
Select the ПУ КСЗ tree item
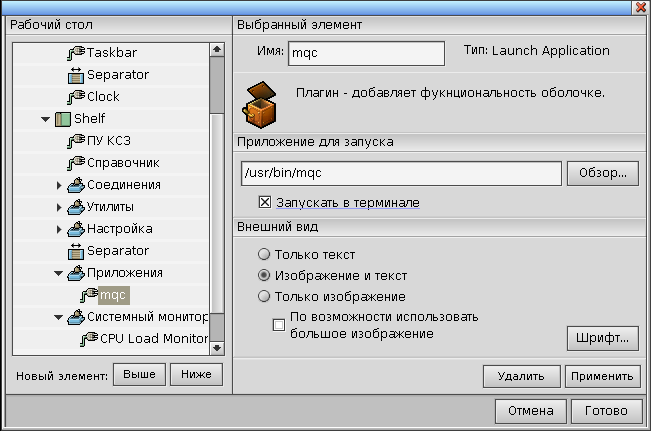[109, 141]
